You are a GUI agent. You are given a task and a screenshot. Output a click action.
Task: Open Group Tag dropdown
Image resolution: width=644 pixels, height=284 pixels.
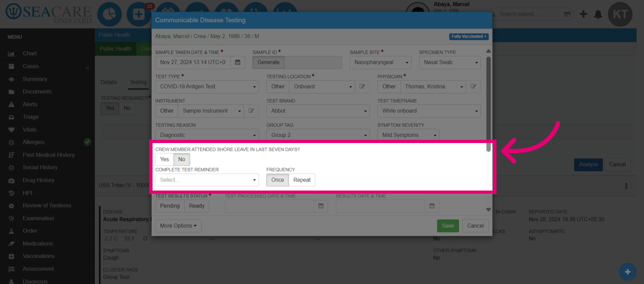(318, 135)
